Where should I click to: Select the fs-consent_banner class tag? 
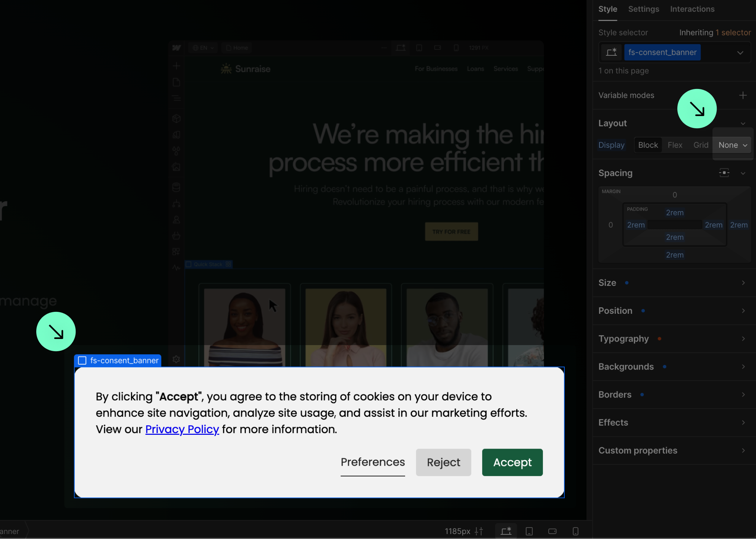(x=662, y=52)
